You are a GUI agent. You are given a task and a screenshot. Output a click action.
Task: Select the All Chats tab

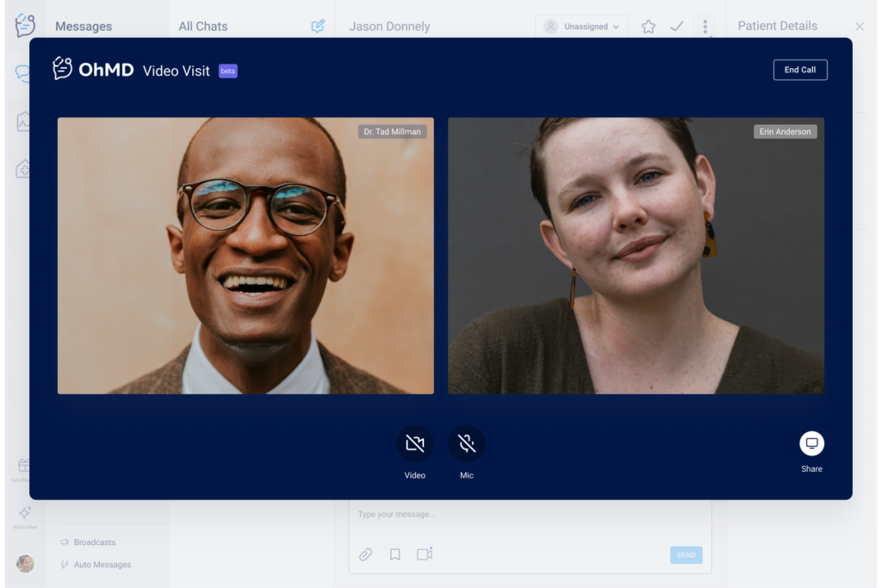pos(202,26)
